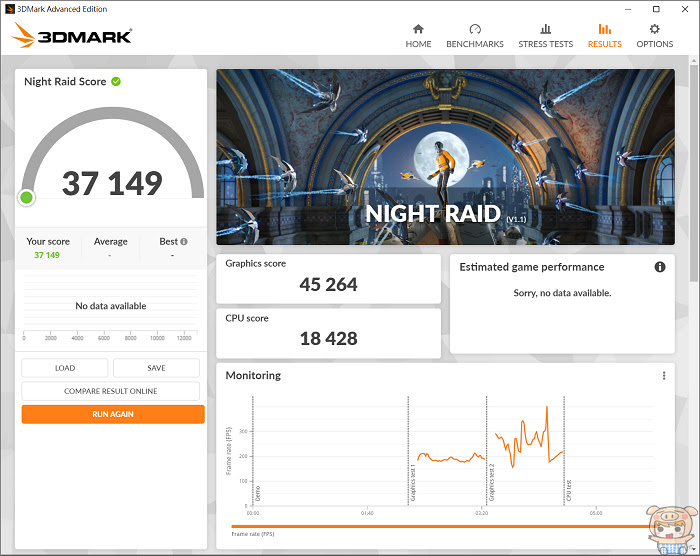Click the 3DMark window title bar icon

coord(10,9)
